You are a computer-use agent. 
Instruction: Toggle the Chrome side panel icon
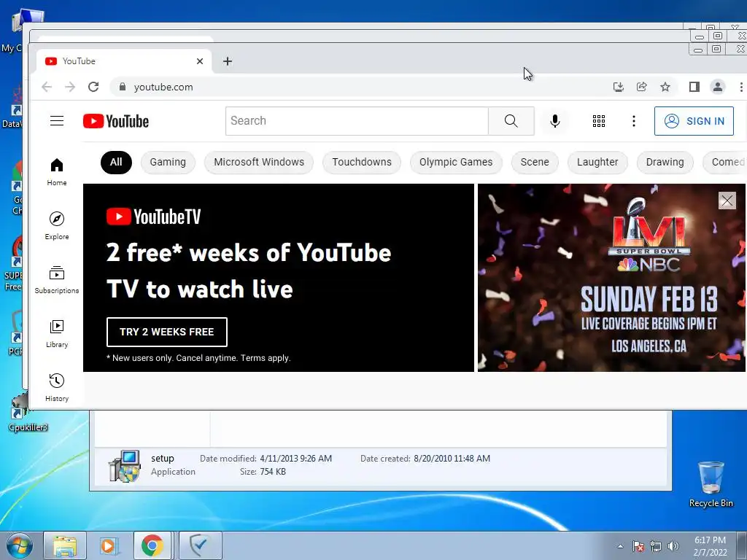694,87
